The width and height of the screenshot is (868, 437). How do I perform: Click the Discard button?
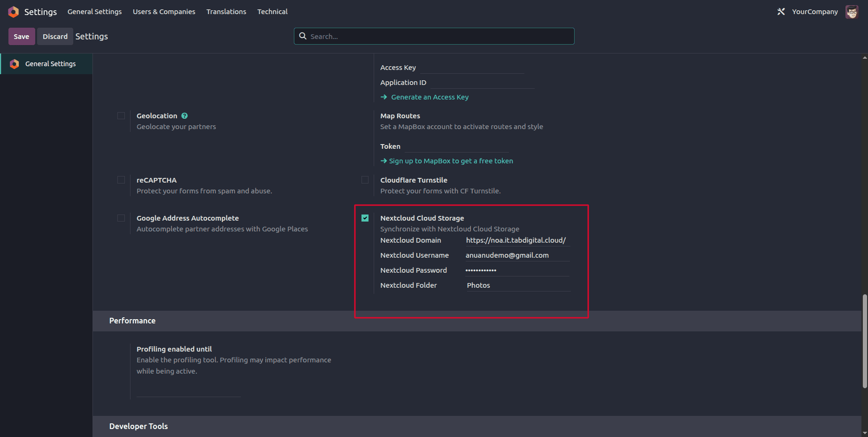click(x=55, y=37)
